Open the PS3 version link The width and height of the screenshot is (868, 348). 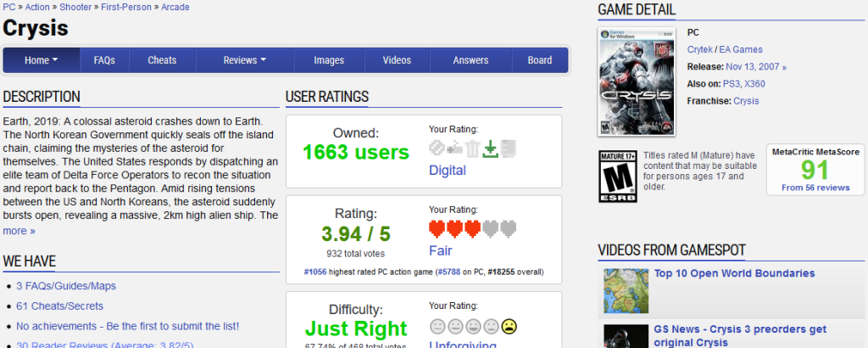click(x=731, y=84)
